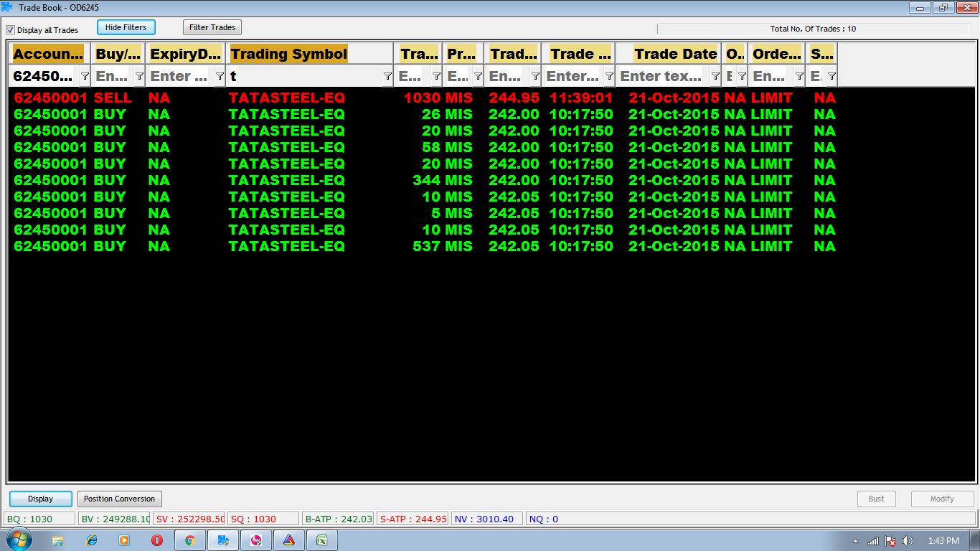Open Position Conversion
This screenshot has height=551, width=980.
coord(120,499)
